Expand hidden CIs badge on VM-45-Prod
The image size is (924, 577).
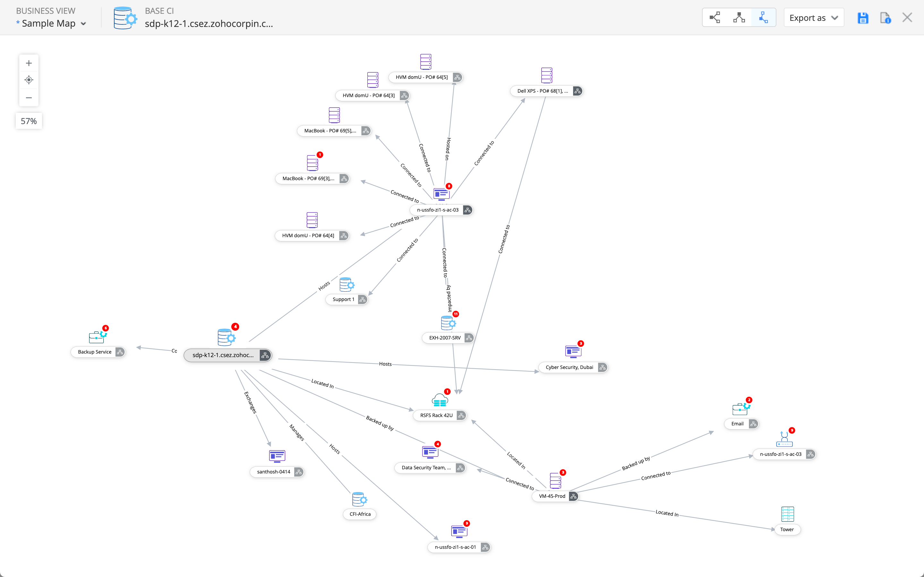(x=562, y=472)
